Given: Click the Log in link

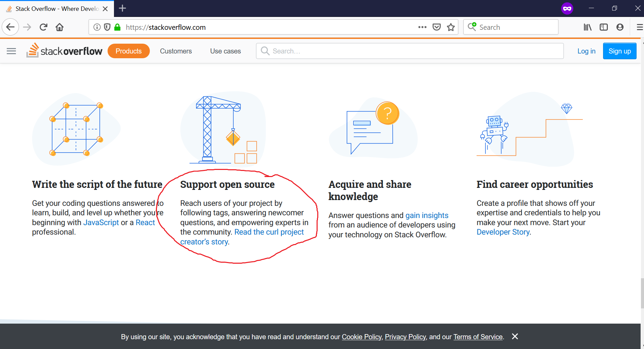Looking at the screenshot, I should [x=586, y=51].
